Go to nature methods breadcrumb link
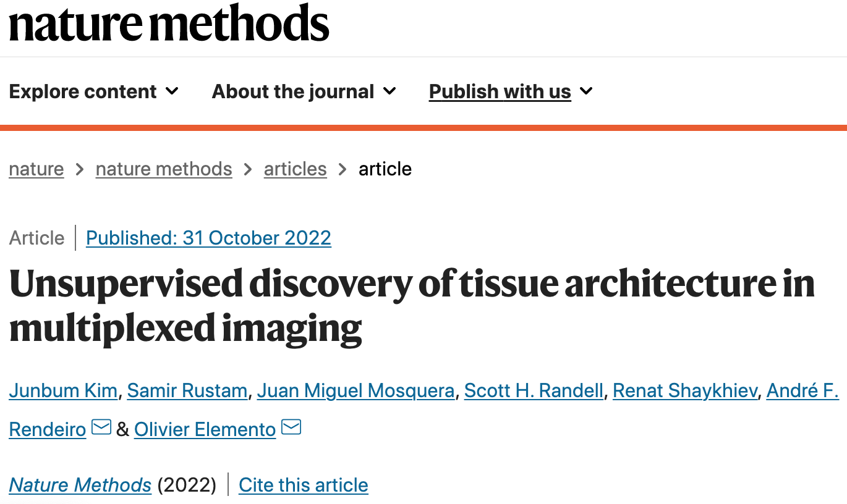The width and height of the screenshot is (847, 504). [164, 169]
